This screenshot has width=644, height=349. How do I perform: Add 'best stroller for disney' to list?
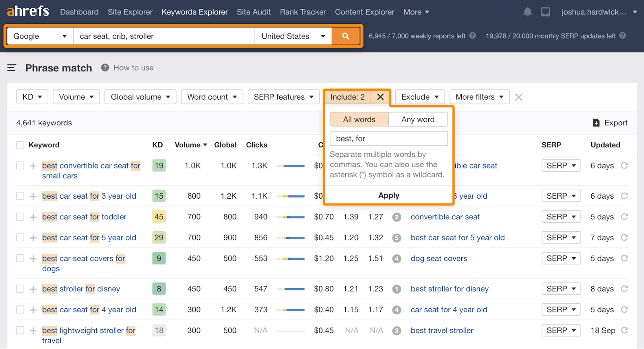tap(33, 289)
